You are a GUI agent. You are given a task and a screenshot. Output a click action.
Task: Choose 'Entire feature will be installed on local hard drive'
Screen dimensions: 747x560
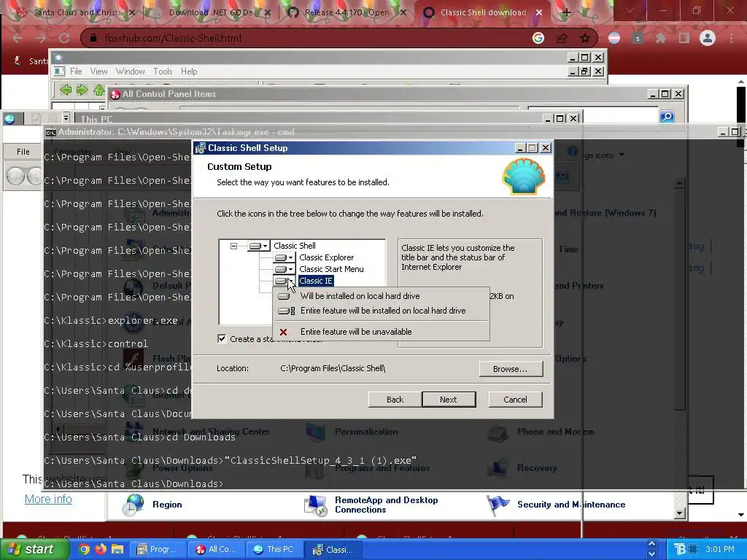click(381, 311)
